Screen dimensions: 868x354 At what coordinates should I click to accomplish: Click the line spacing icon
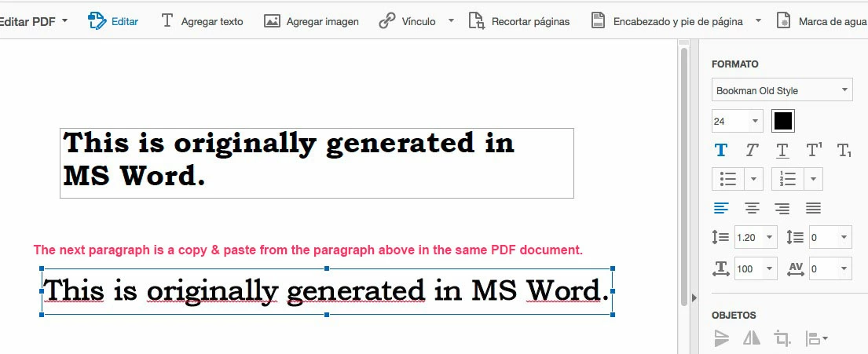click(720, 237)
